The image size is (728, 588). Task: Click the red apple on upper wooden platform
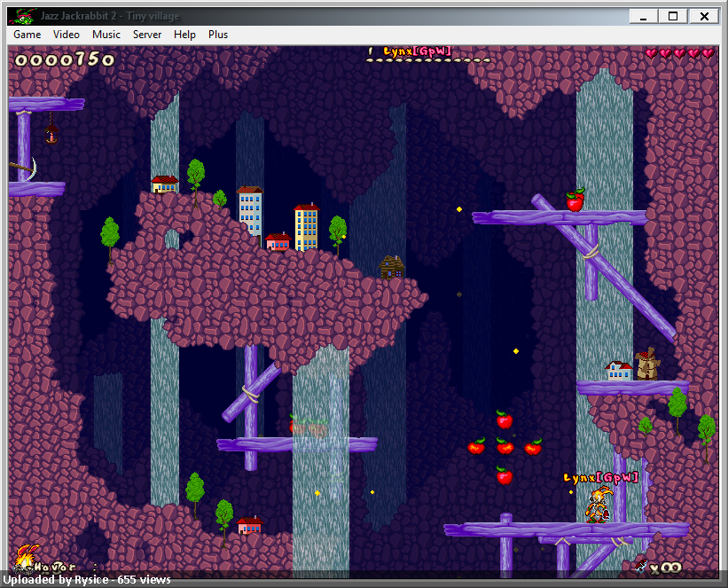tap(575, 200)
